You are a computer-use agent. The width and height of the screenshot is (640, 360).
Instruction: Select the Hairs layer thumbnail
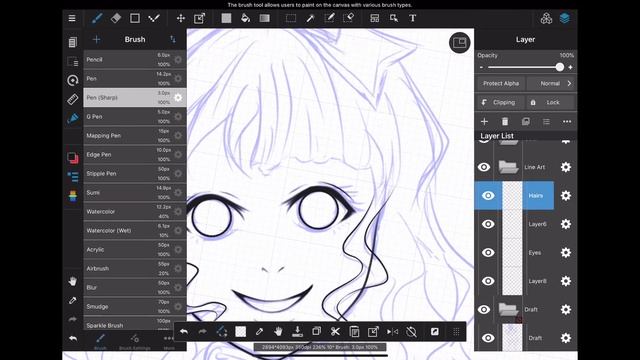512,196
